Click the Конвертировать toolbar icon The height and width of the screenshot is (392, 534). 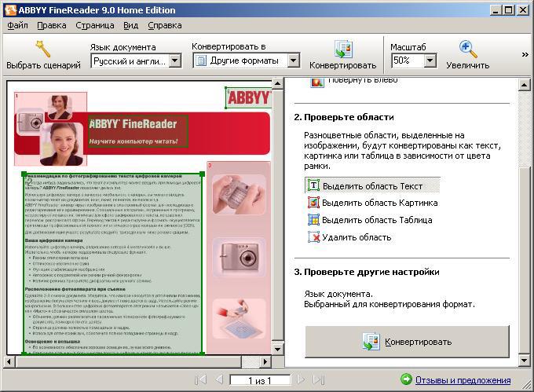342,49
